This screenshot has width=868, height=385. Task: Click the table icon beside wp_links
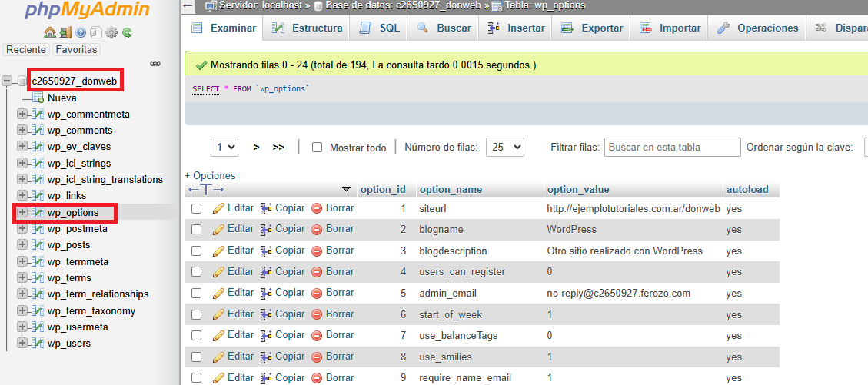click(38, 196)
